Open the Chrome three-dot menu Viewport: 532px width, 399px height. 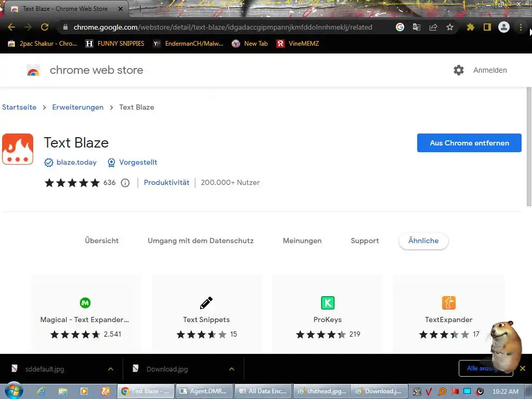click(x=521, y=27)
